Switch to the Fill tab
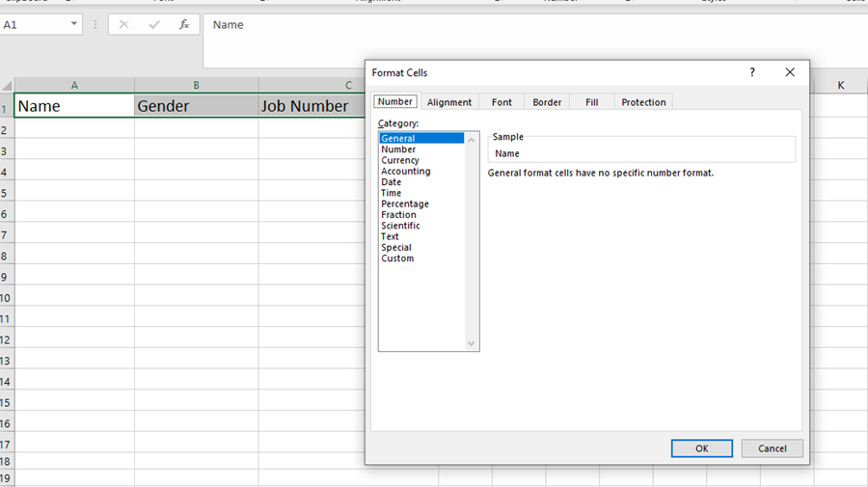 coord(592,102)
